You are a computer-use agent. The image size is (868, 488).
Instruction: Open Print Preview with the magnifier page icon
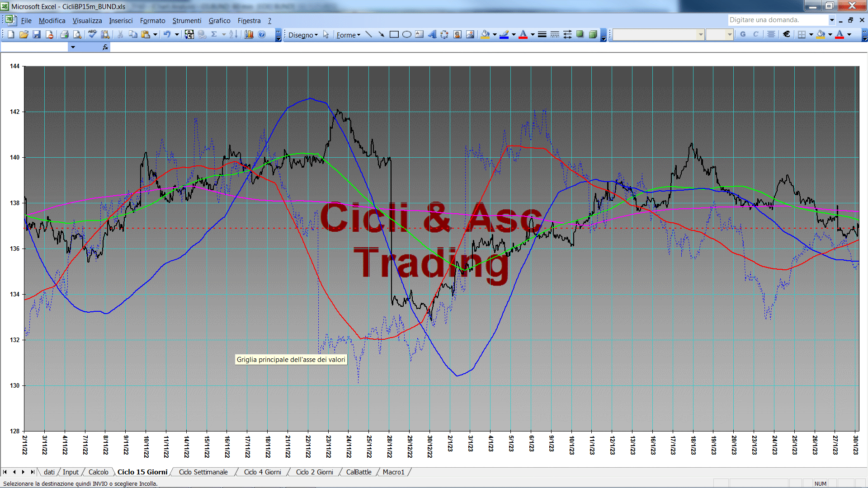[77, 34]
